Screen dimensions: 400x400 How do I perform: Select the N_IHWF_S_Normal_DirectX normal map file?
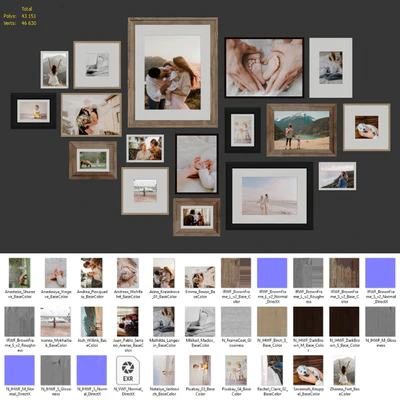[92, 370]
